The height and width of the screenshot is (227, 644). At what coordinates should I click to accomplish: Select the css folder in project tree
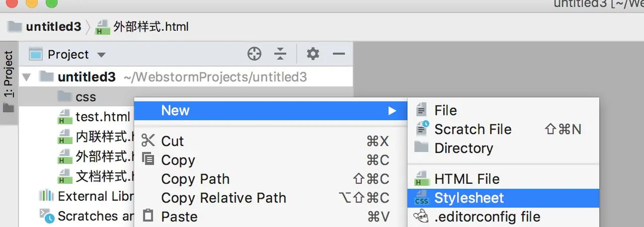pos(86,97)
